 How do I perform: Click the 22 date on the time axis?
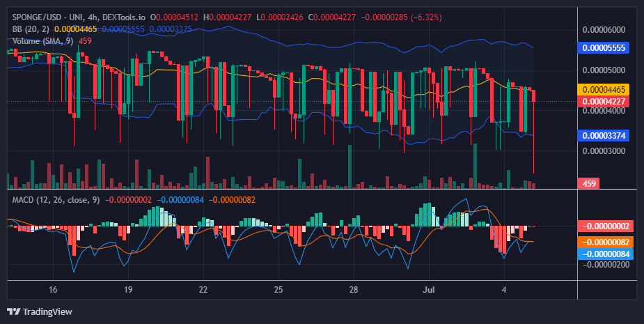[203, 289]
